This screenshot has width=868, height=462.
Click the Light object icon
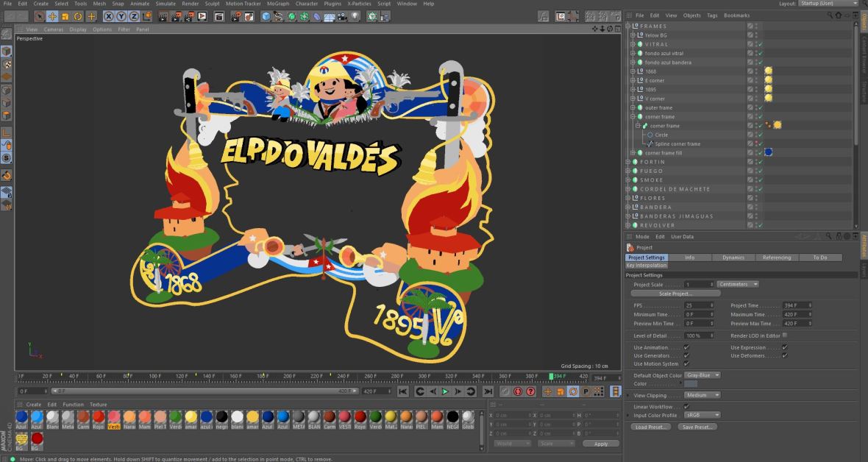coord(356,16)
